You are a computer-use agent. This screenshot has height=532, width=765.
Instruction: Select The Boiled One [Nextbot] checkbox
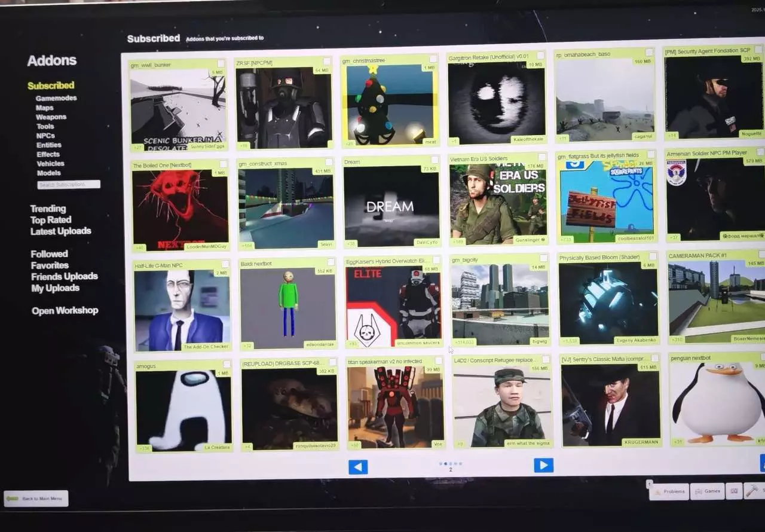point(223,164)
